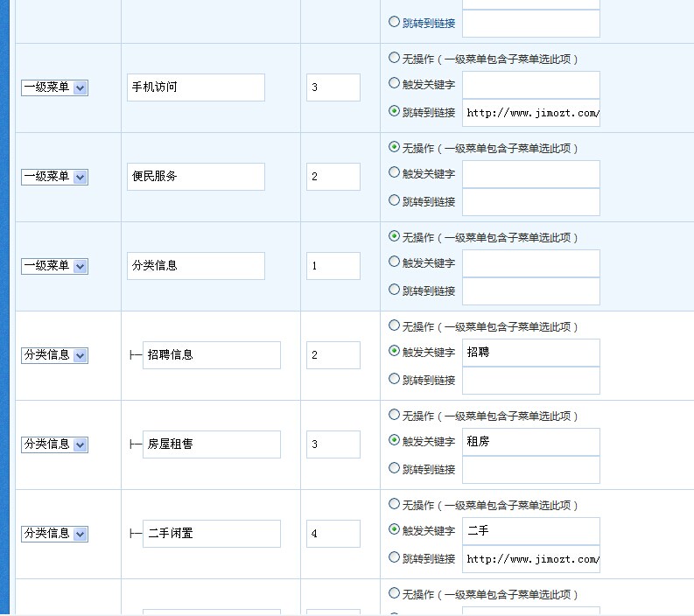Open the parent menu dropdown for 房屋租售 row
694x616 pixels.
54,444
